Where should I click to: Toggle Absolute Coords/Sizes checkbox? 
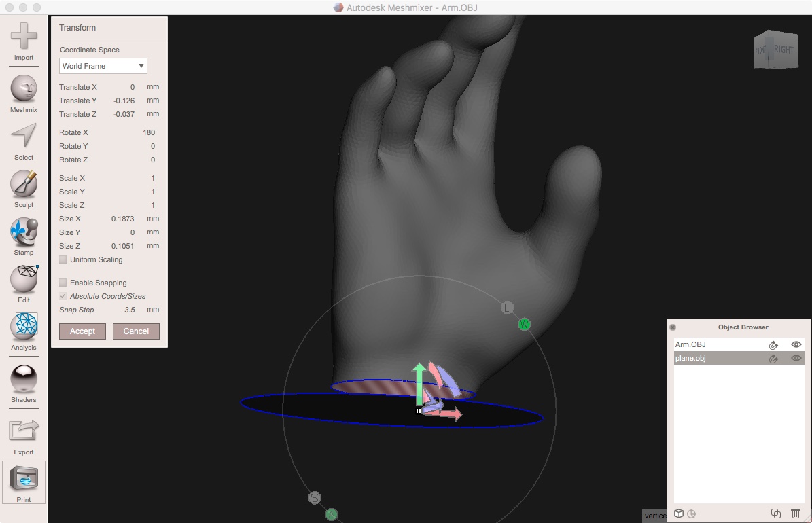click(63, 296)
